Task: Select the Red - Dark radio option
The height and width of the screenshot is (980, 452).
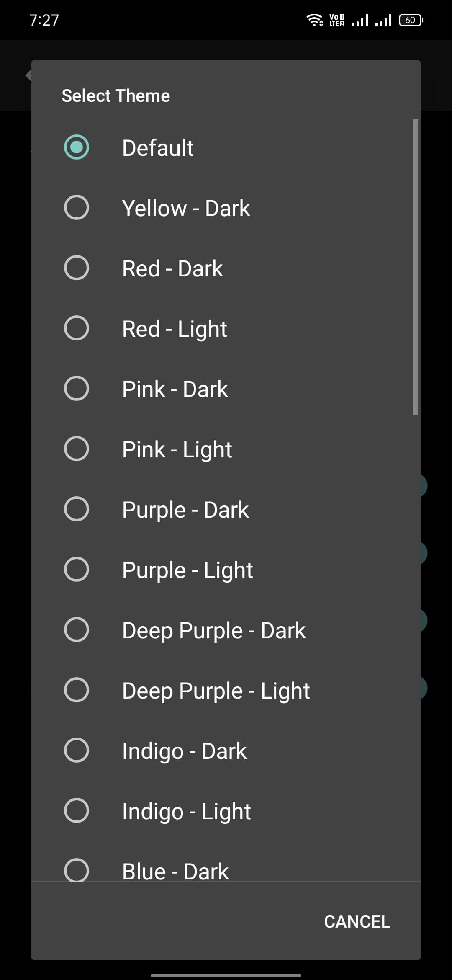Action: point(77,268)
